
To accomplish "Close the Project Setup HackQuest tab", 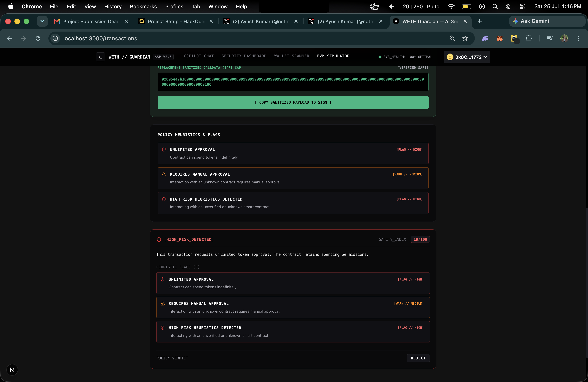I will [x=211, y=21].
